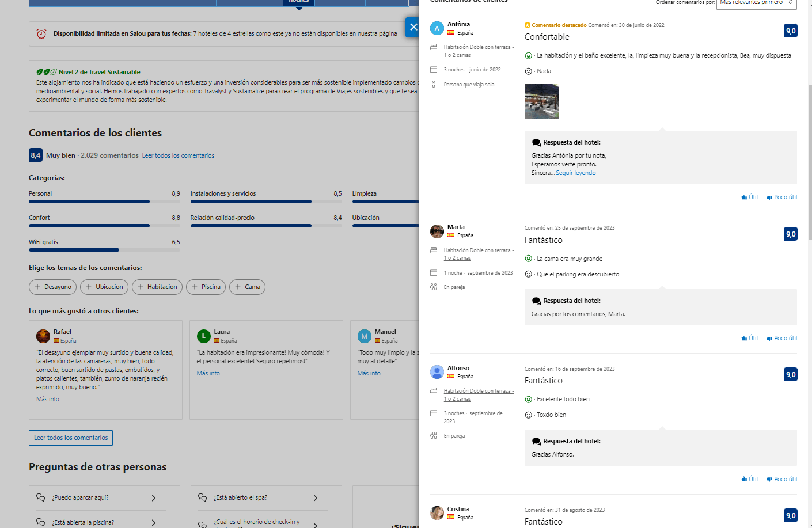
Task: Click speech bubble icon in Marta's hotel response
Action: click(x=536, y=301)
